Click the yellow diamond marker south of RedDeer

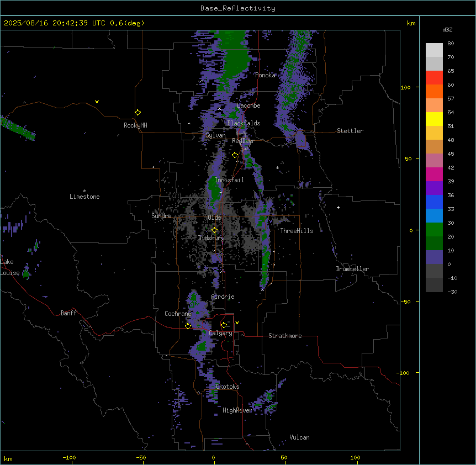point(235,155)
